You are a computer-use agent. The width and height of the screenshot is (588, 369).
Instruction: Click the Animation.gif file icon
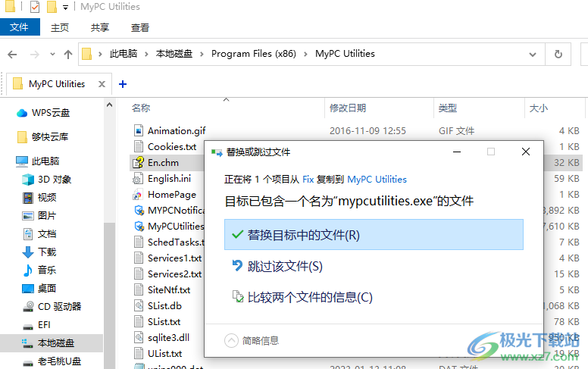tap(139, 130)
